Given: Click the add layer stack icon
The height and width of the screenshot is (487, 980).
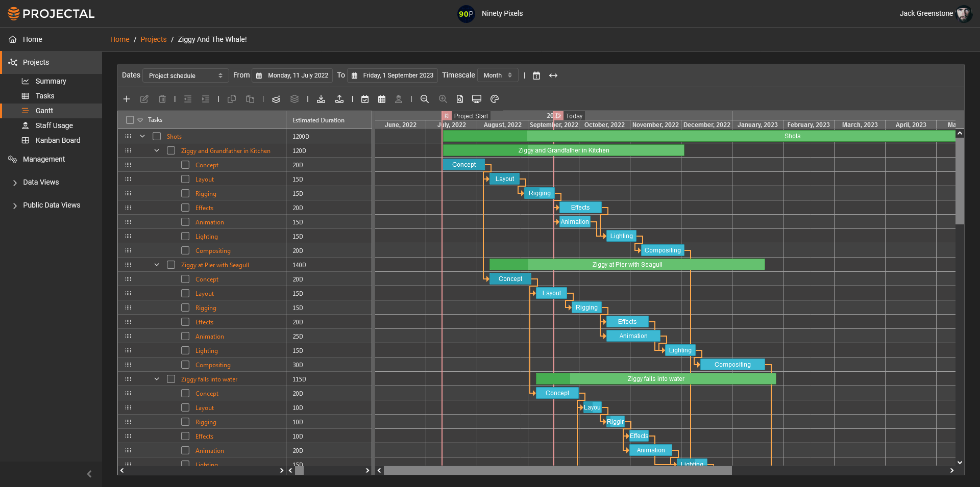Looking at the screenshot, I should click(276, 99).
